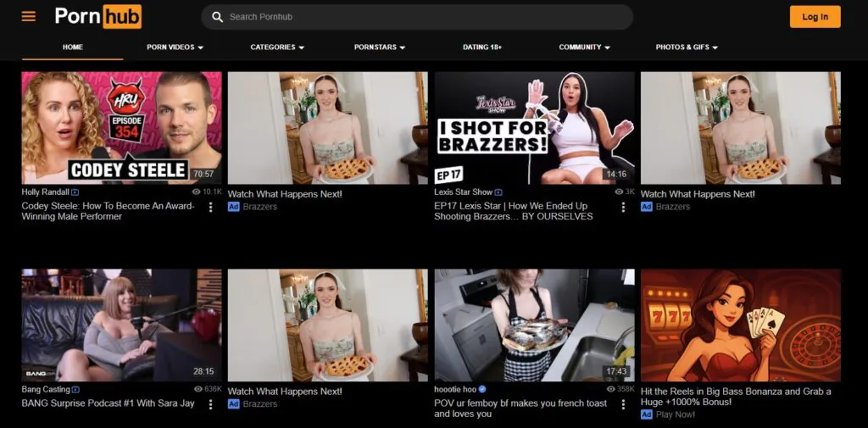
Task: Focus the Search Pornhub field
Action: click(x=417, y=17)
